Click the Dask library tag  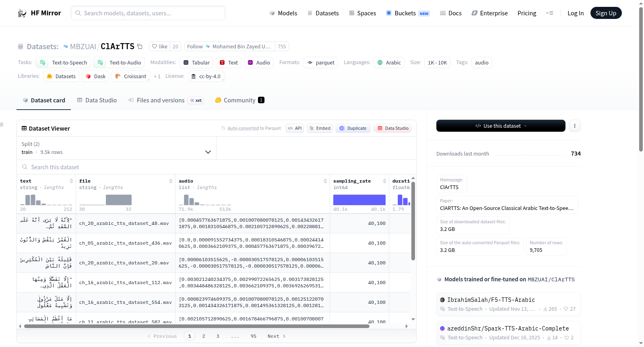pyautogui.click(x=95, y=76)
